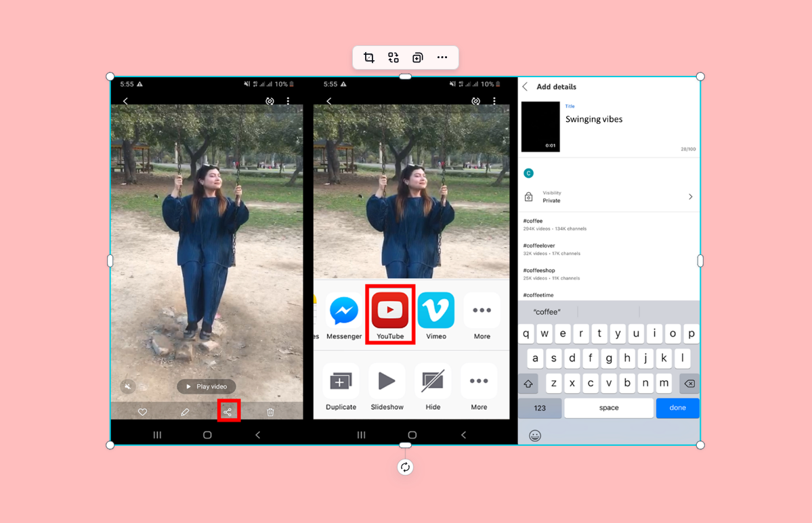The height and width of the screenshot is (523, 812).
Task: Tap the m key on the keyboard
Action: tap(664, 384)
